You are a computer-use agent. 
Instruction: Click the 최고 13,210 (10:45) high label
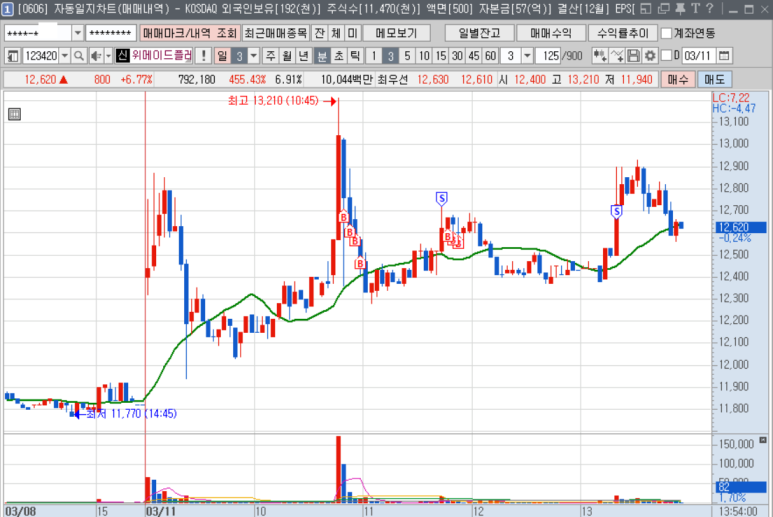[x=274, y=101]
